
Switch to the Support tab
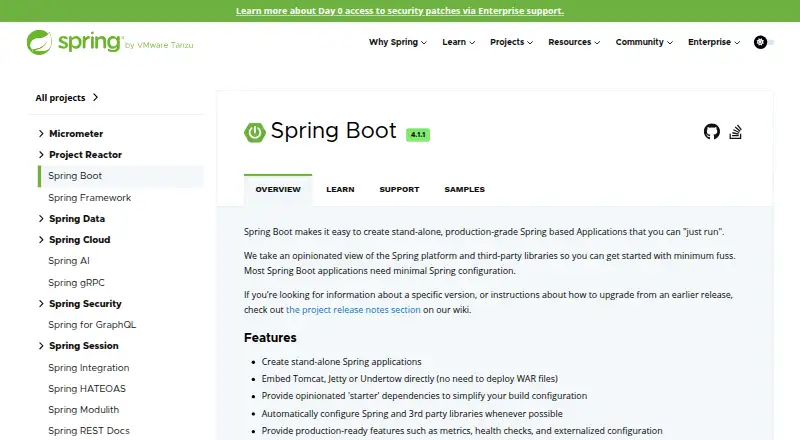tap(399, 189)
